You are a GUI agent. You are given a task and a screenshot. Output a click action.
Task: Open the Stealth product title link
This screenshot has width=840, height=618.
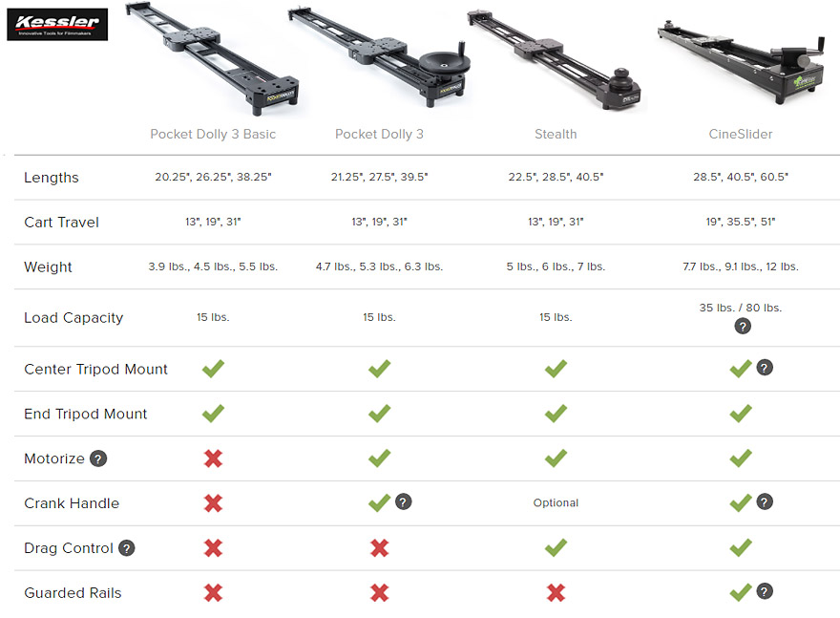(556, 134)
